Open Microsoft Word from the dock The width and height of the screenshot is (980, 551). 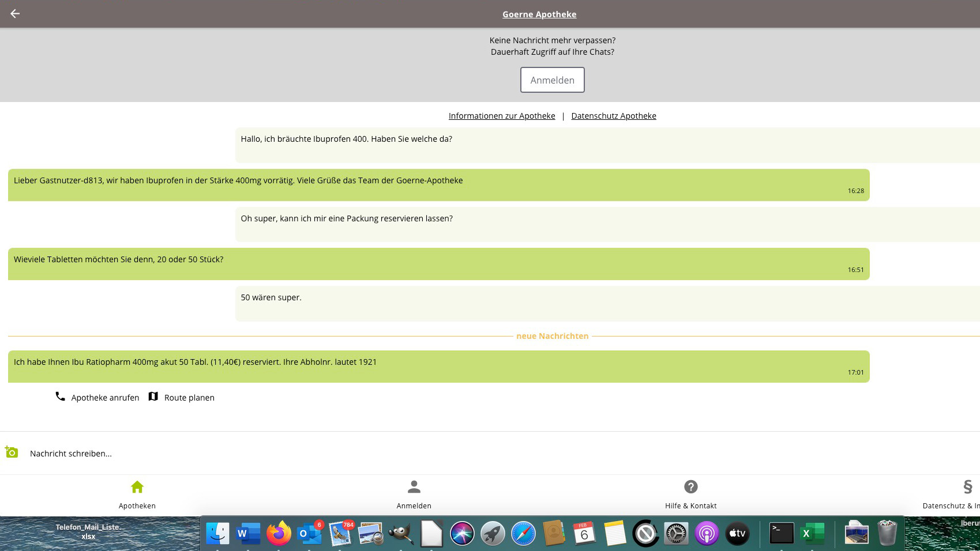click(248, 533)
